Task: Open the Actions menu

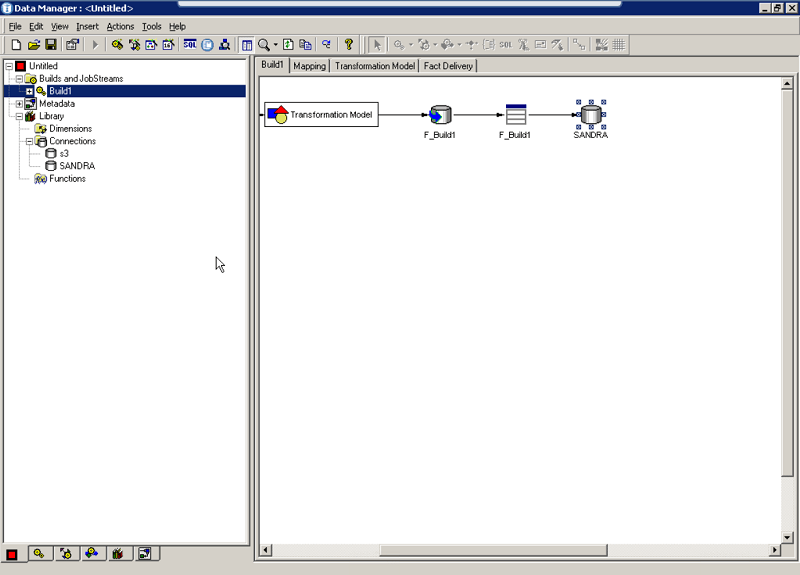Action: (120, 26)
